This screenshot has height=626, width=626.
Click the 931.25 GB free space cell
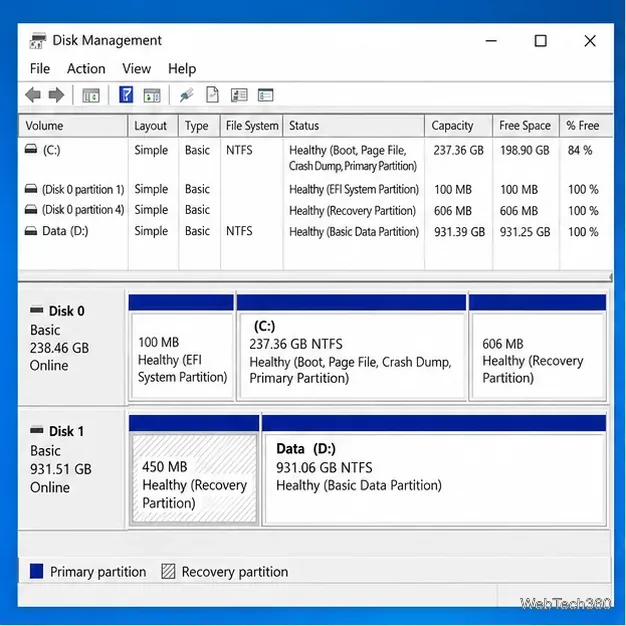tap(525, 232)
